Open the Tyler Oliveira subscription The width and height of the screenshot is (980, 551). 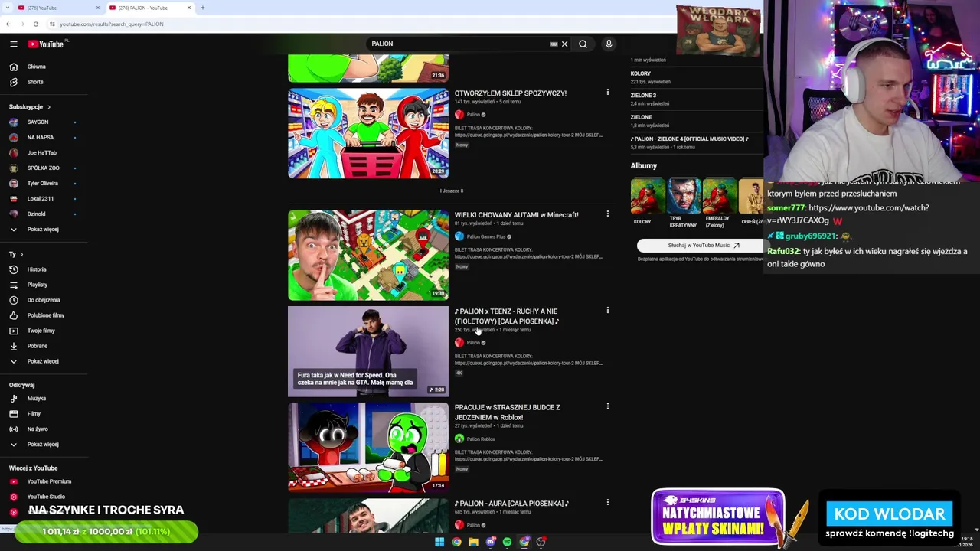click(x=43, y=184)
